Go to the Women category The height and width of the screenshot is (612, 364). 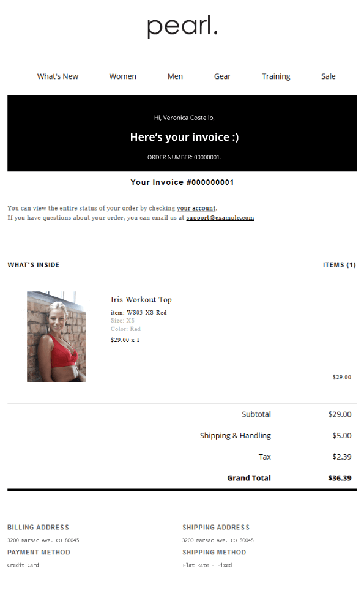122,76
